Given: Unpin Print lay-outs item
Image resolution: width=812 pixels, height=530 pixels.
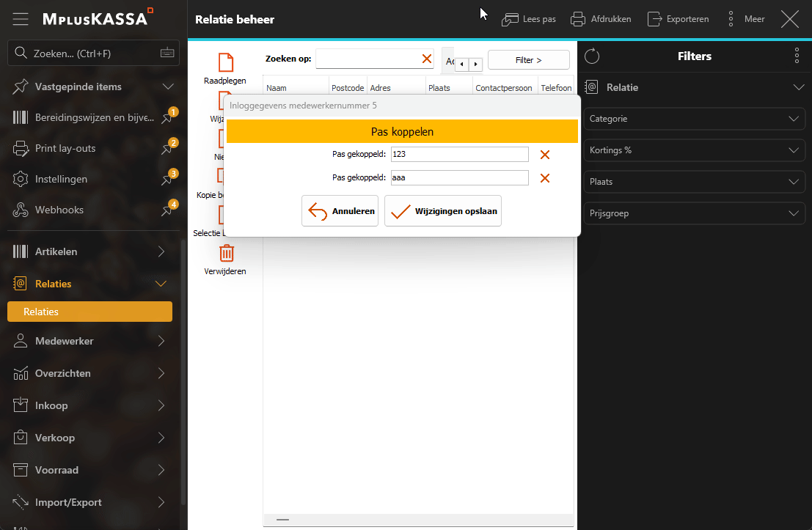Looking at the screenshot, I should pos(168,147).
